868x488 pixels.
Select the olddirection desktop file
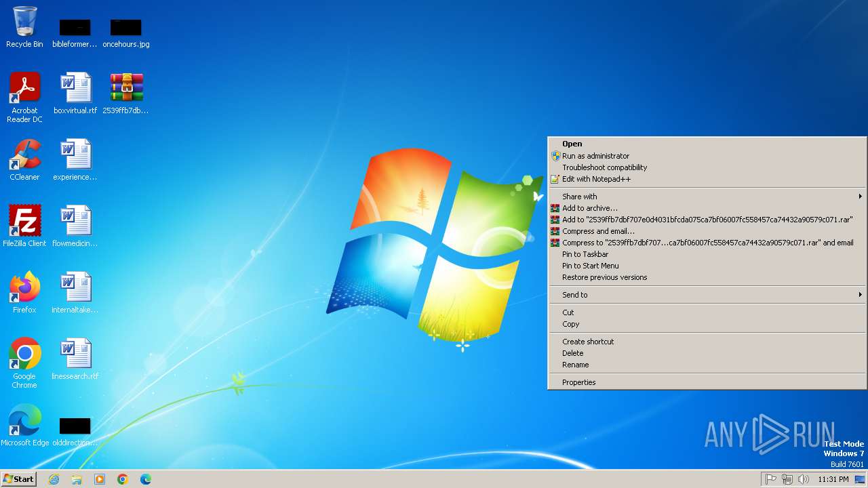(75, 431)
